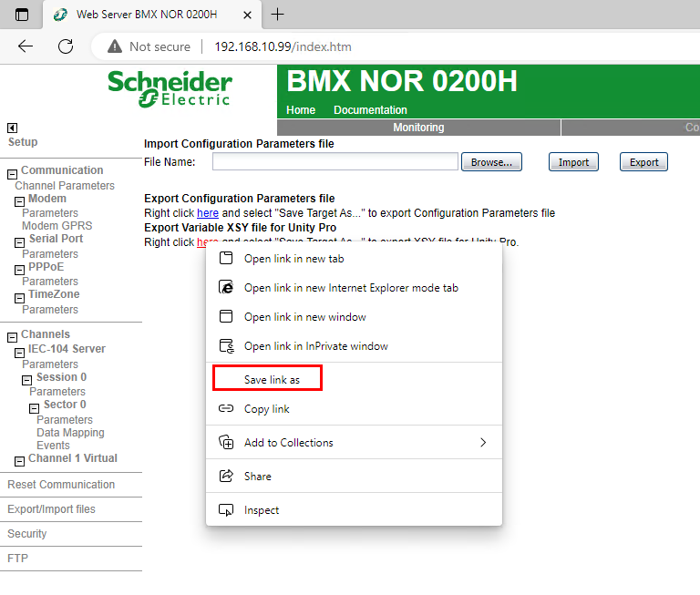Open Modem GPRS settings
The width and height of the screenshot is (700, 595).
click(57, 226)
